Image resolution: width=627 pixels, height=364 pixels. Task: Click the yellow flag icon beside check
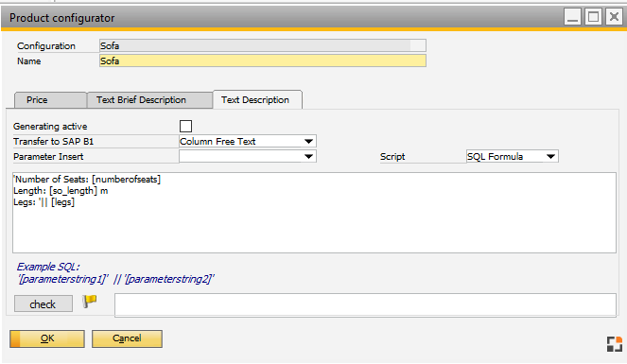pyautogui.click(x=89, y=301)
